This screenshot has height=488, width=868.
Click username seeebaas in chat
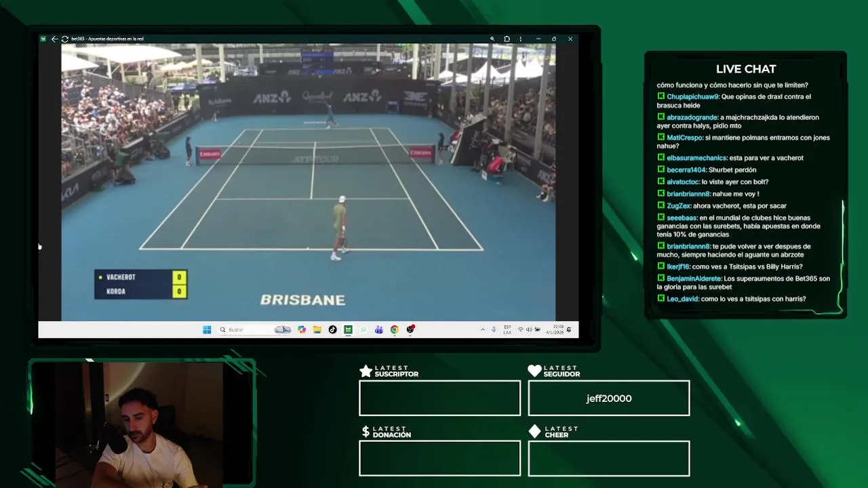point(682,218)
